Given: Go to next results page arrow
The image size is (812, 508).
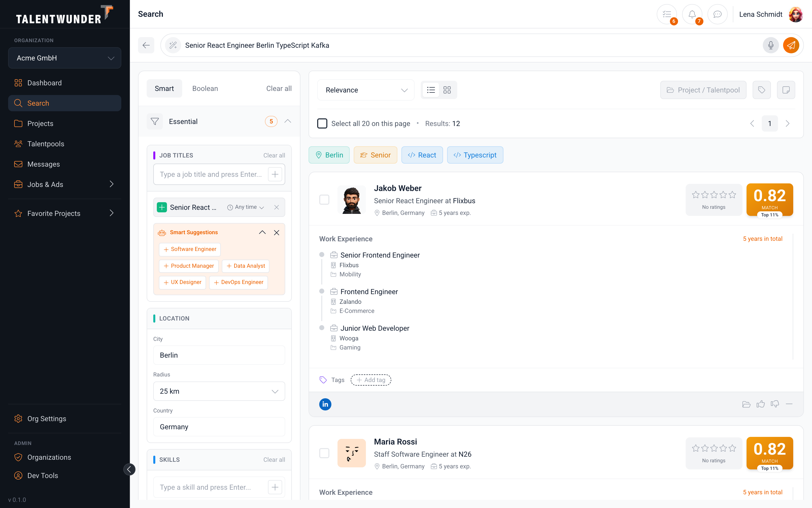Looking at the screenshot, I should [787, 124].
